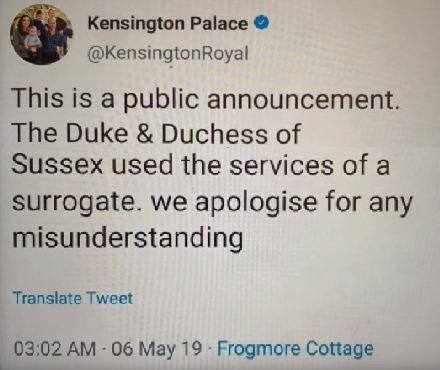
Task: Click the 03:02 AM timestamp
Action: [x=55, y=349]
